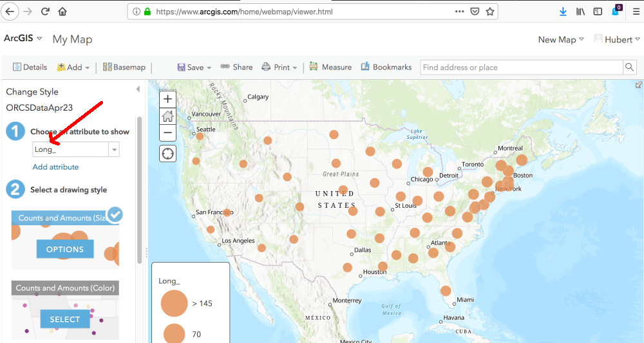This screenshot has width=644, height=343.
Task: Open the Long_ attribute dropdown
Action: point(114,149)
